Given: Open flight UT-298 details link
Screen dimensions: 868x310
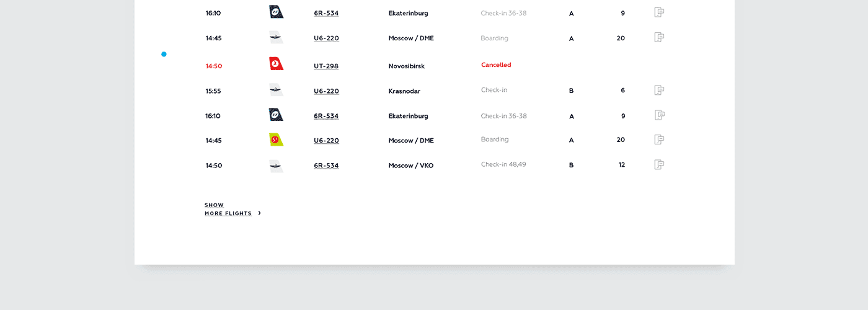Looking at the screenshot, I should pos(326,66).
